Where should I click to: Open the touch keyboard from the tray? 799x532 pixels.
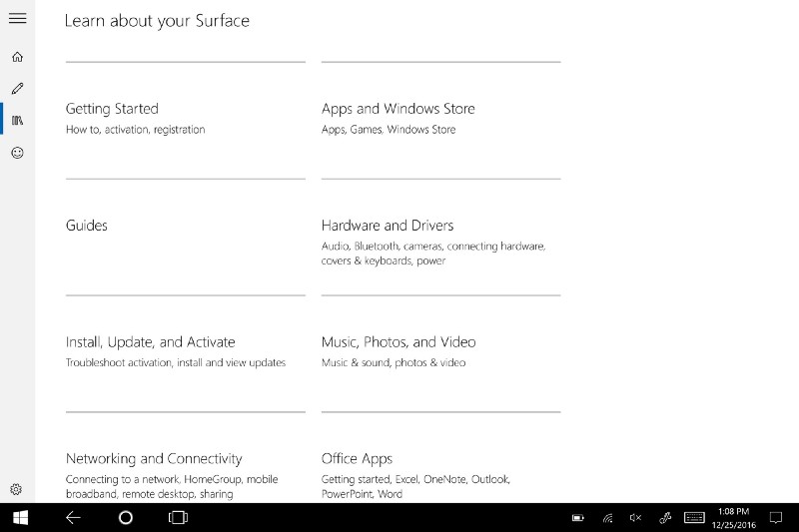694,518
